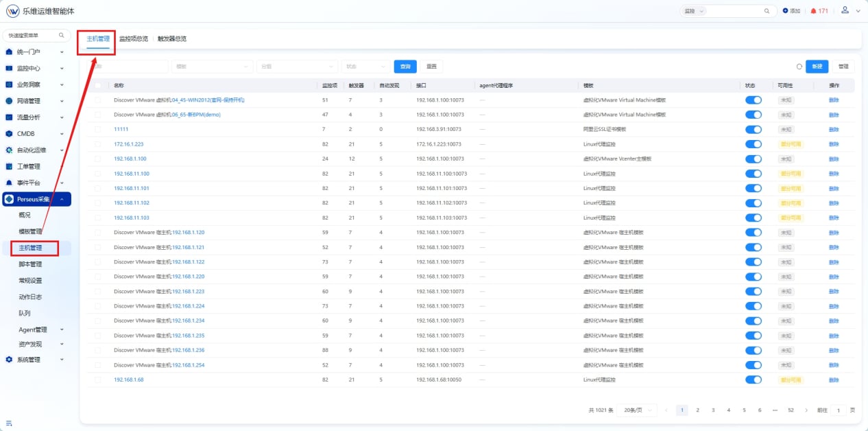Click the top bar search magnifier icon
Viewport: 868px width, 431px height.
click(x=767, y=11)
